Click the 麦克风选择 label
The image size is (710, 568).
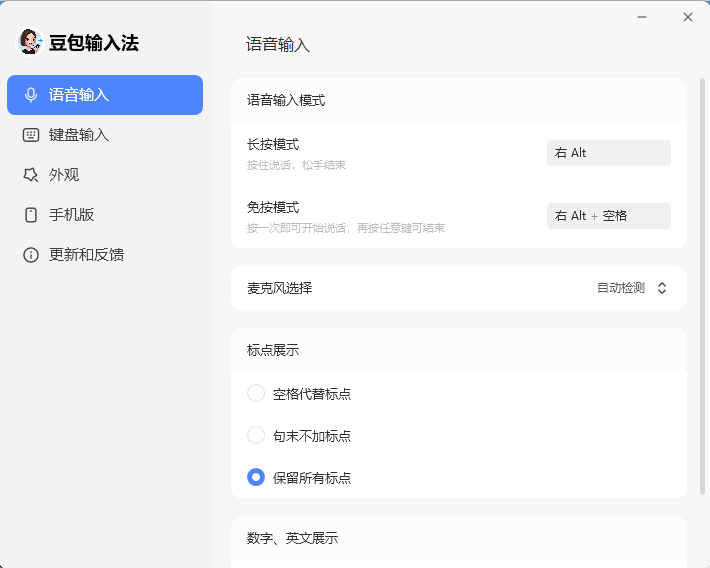tap(279, 288)
